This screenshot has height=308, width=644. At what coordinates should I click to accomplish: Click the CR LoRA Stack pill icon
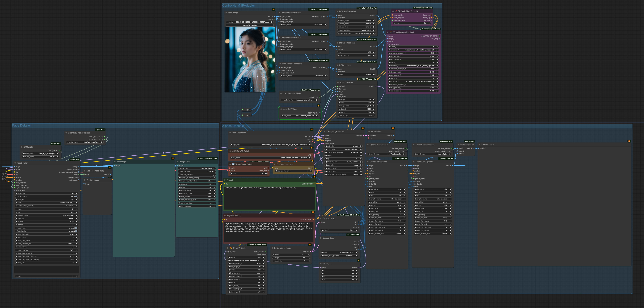(x=231, y=248)
